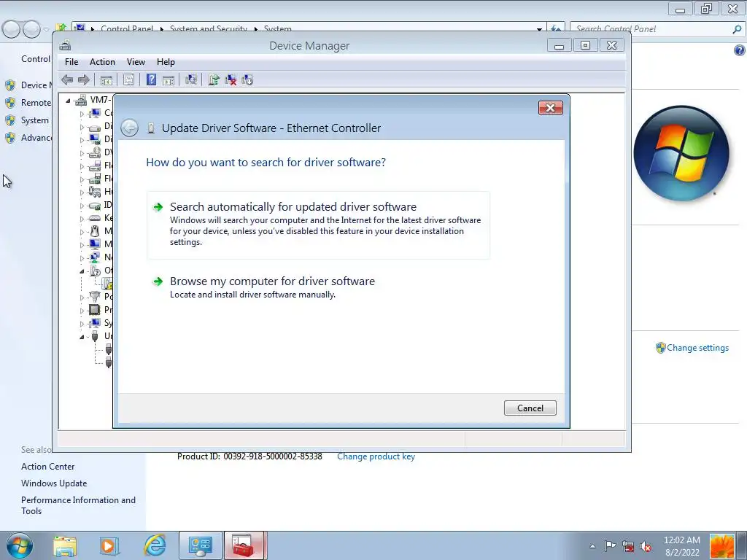Select the Network adapters category icon
The height and width of the screenshot is (560, 747).
[95, 257]
